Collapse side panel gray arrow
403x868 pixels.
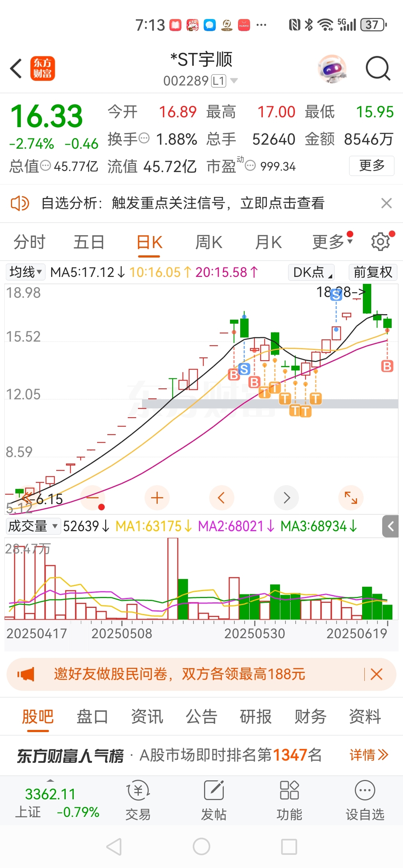[391, 526]
